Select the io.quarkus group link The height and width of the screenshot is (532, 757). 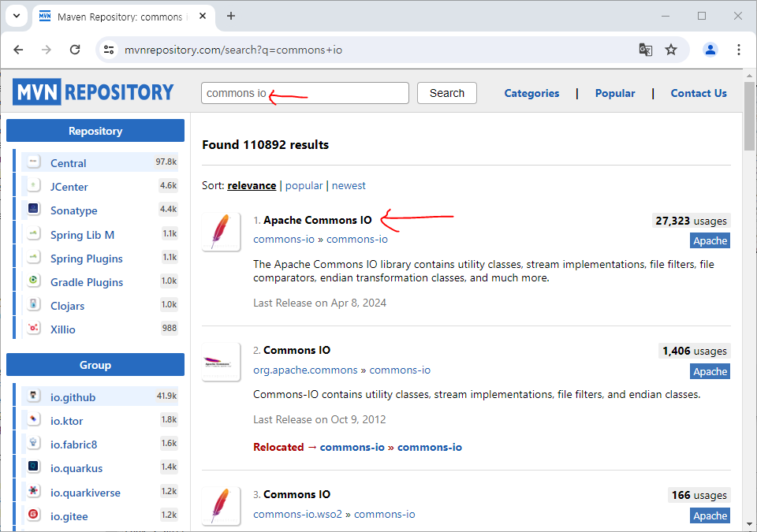(x=76, y=468)
